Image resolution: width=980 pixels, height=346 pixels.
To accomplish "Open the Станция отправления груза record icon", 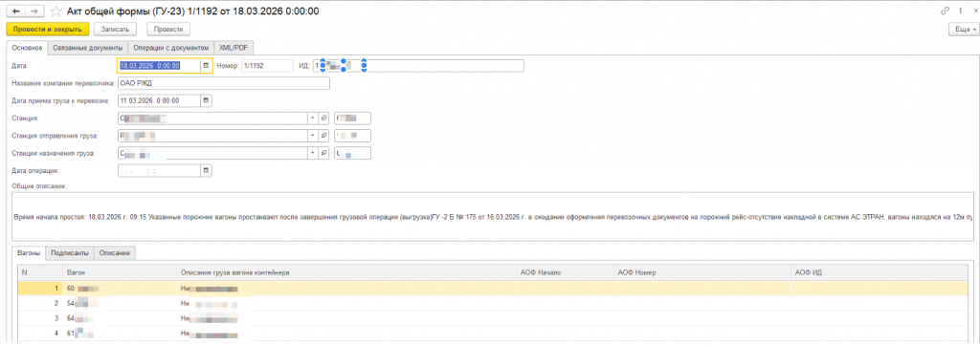I will 323,136.
